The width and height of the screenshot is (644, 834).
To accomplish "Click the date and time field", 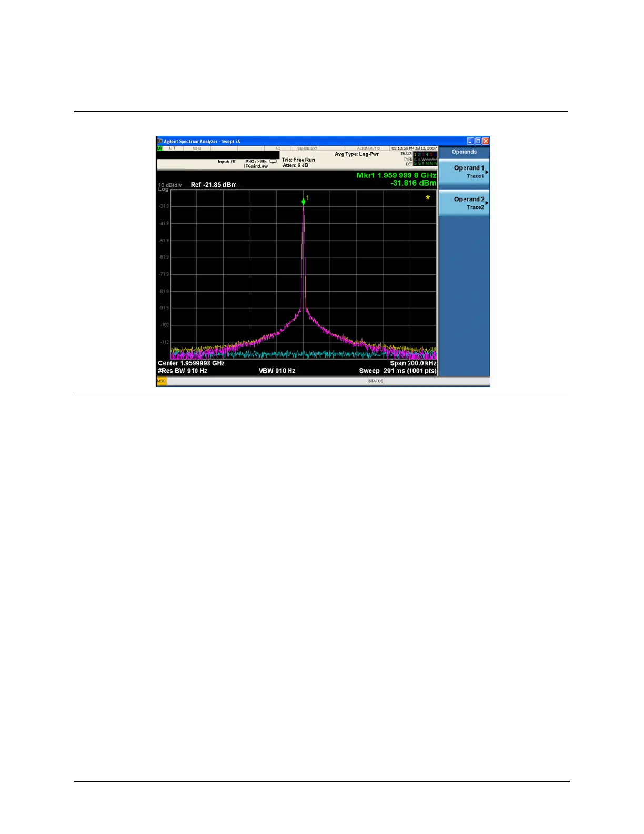I will [x=414, y=148].
